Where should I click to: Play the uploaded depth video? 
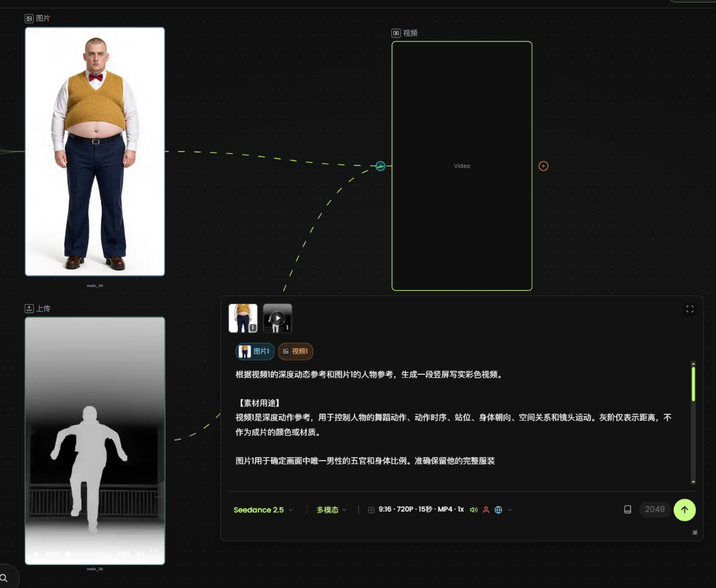[x=36, y=554]
